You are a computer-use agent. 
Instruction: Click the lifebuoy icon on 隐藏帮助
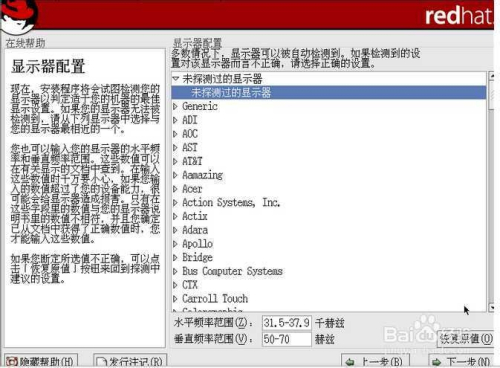pos(12,362)
